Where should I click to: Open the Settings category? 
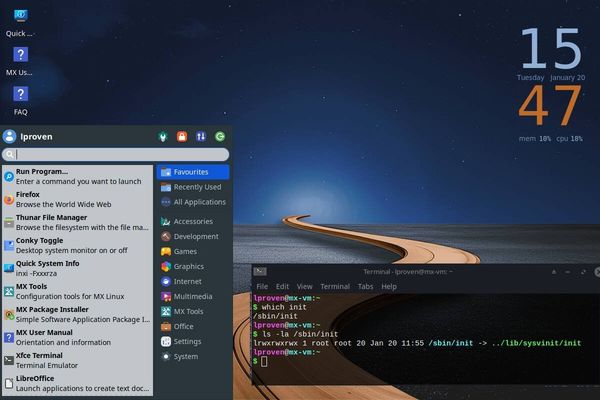tap(193, 341)
